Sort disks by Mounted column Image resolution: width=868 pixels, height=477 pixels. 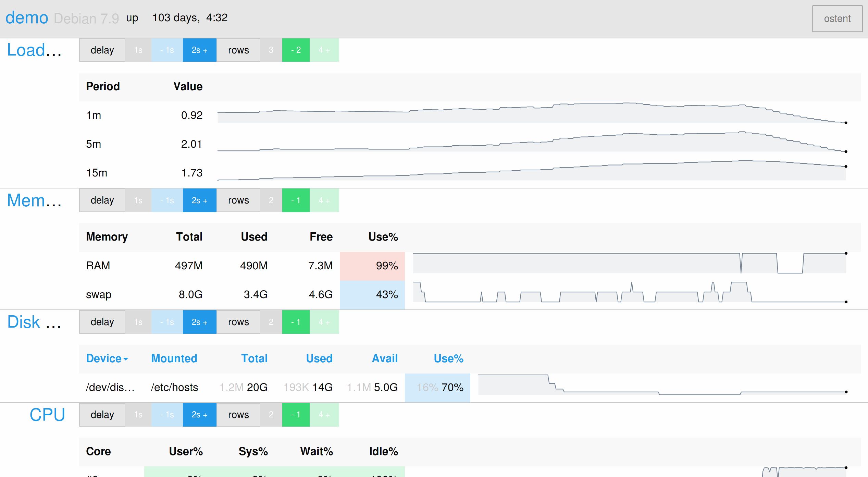point(174,358)
